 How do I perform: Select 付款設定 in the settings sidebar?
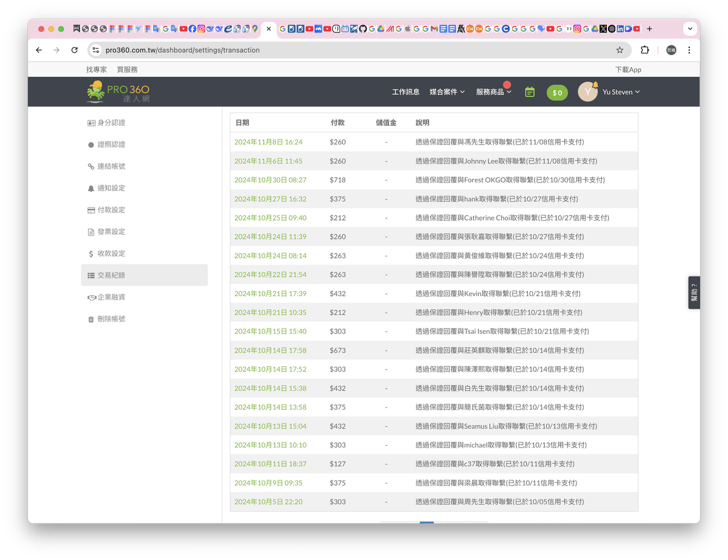(x=106, y=210)
